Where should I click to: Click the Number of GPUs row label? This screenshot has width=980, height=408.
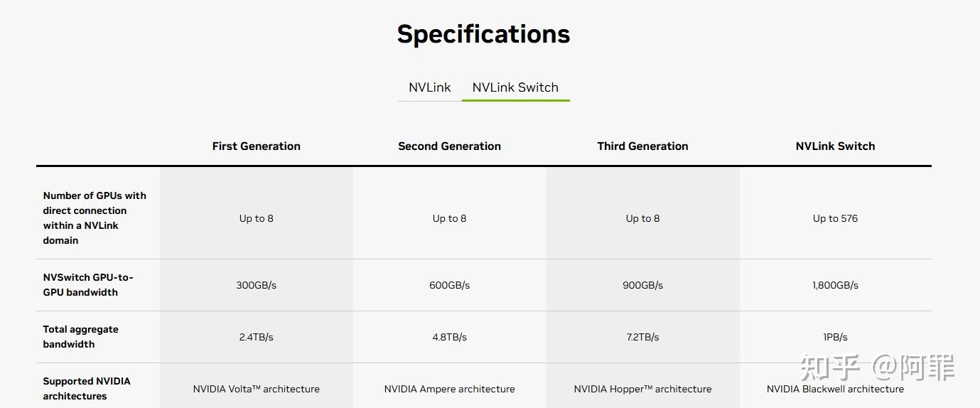click(x=95, y=218)
